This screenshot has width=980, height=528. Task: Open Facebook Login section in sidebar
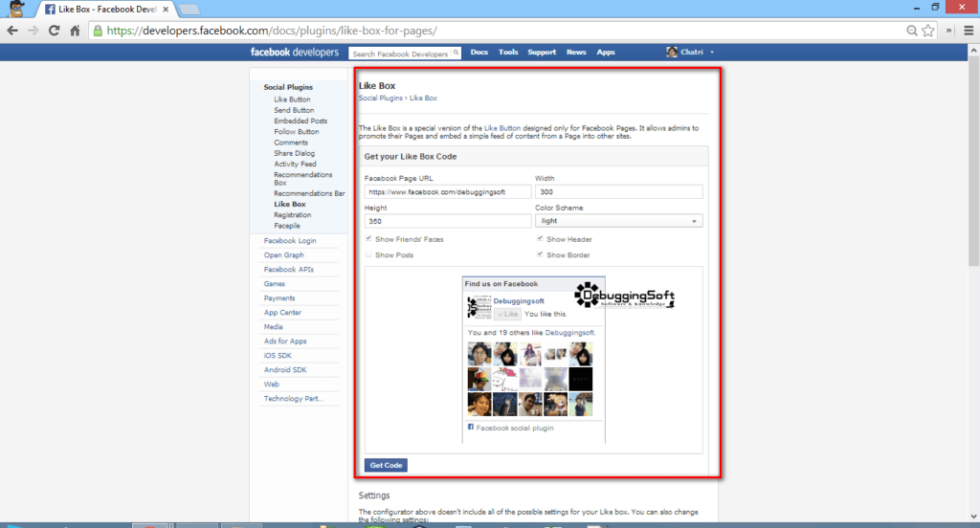coord(290,241)
